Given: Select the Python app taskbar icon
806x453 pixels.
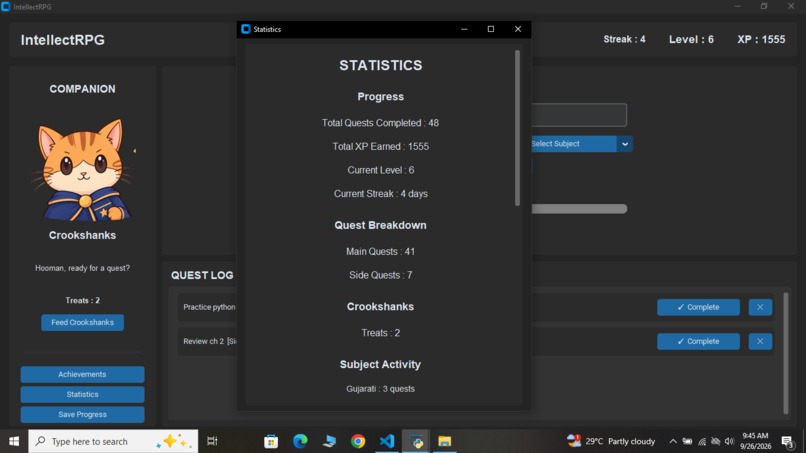Looking at the screenshot, I should tap(416, 441).
